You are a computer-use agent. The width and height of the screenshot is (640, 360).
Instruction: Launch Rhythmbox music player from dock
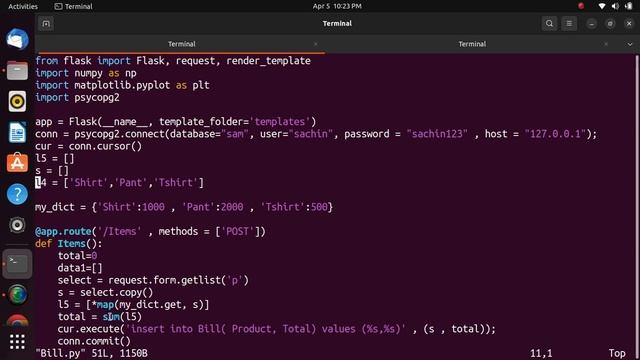(x=17, y=101)
